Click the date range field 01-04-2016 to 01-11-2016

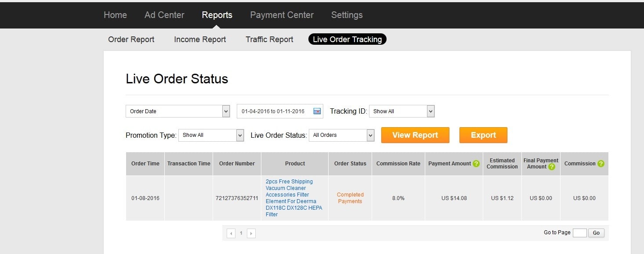pyautogui.click(x=273, y=111)
